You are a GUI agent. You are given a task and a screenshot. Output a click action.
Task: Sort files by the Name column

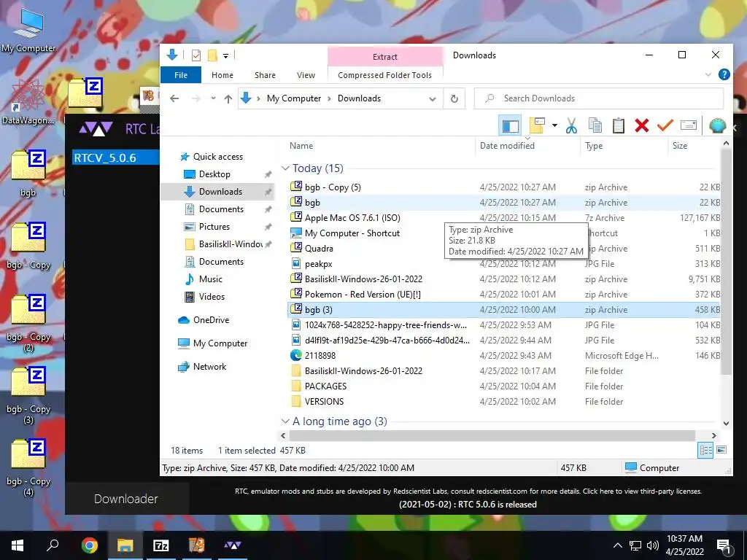[381, 146]
